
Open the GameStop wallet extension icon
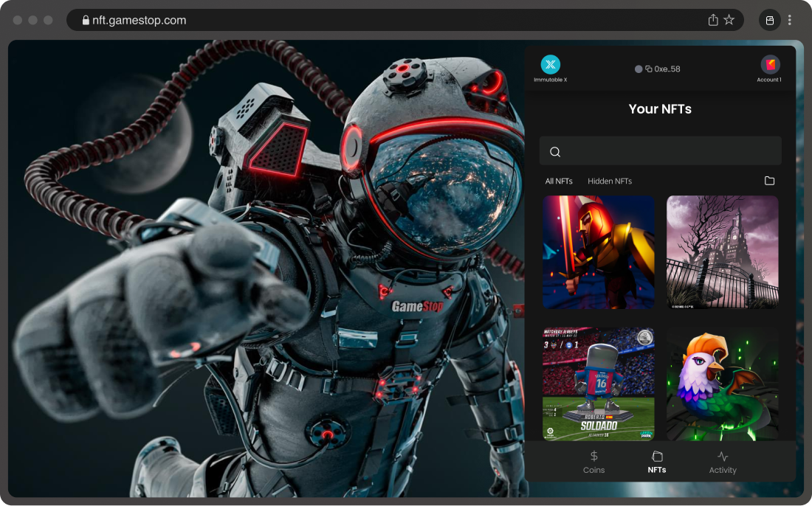(x=769, y=21)
